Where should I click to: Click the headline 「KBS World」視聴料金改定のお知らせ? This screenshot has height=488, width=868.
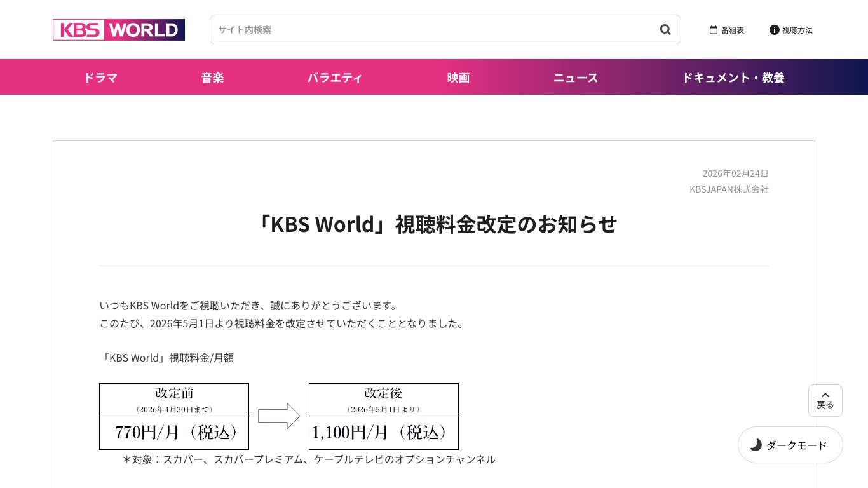(434, 224)
